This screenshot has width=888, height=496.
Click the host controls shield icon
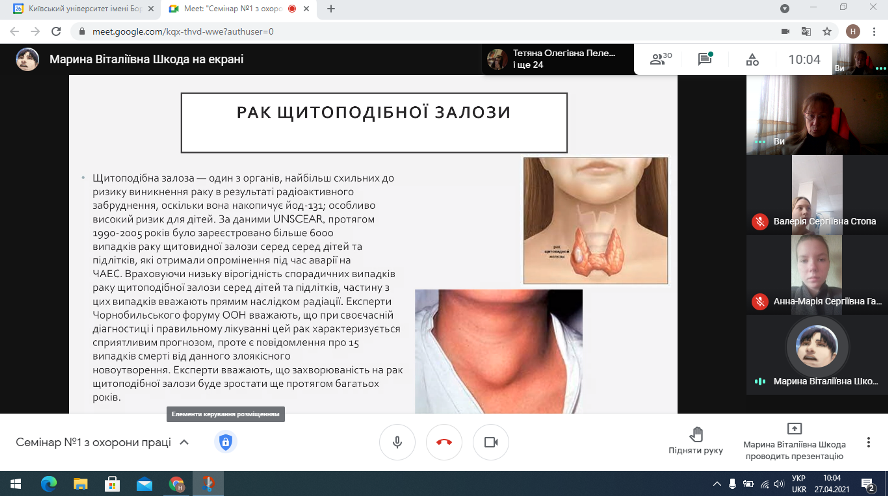pyautogui.click(x=225, y=442)
